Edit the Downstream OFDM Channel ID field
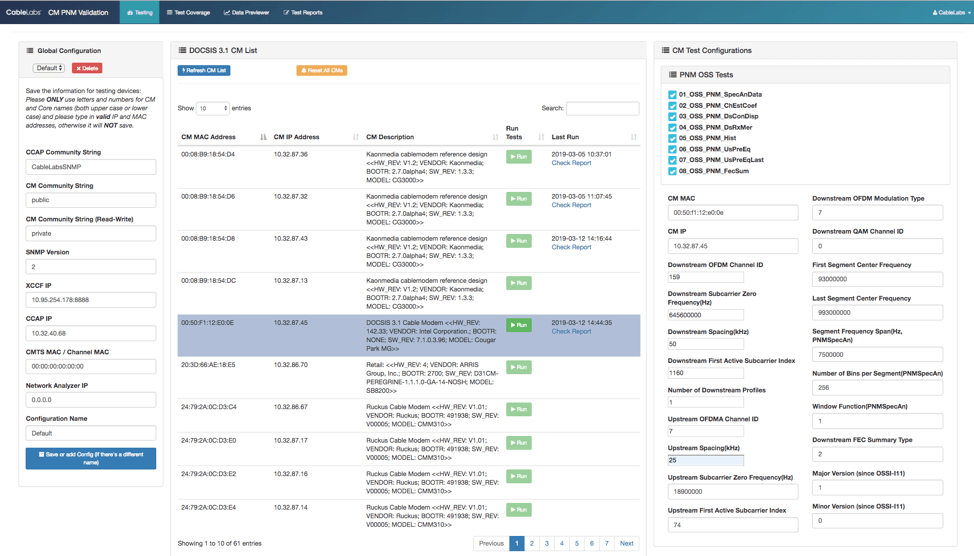Image resolution: width=974 pixels, height=556 pixels. point(706,277)
